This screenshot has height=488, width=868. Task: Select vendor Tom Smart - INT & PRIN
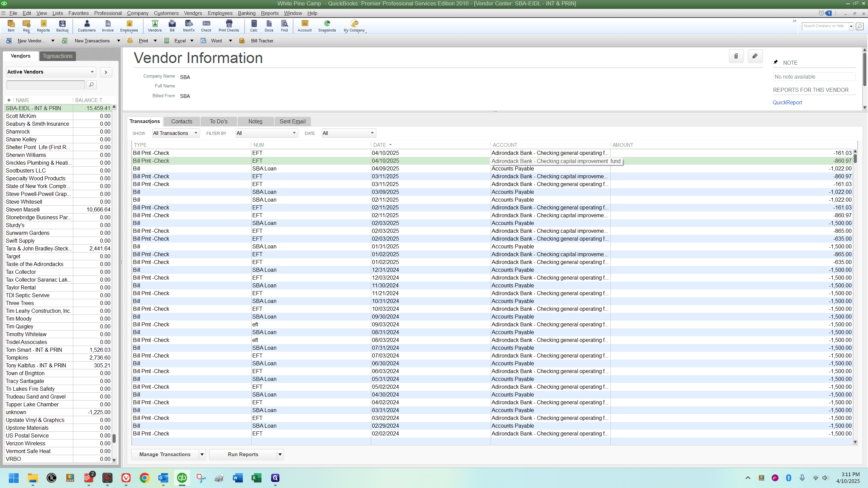coord(58,350)
